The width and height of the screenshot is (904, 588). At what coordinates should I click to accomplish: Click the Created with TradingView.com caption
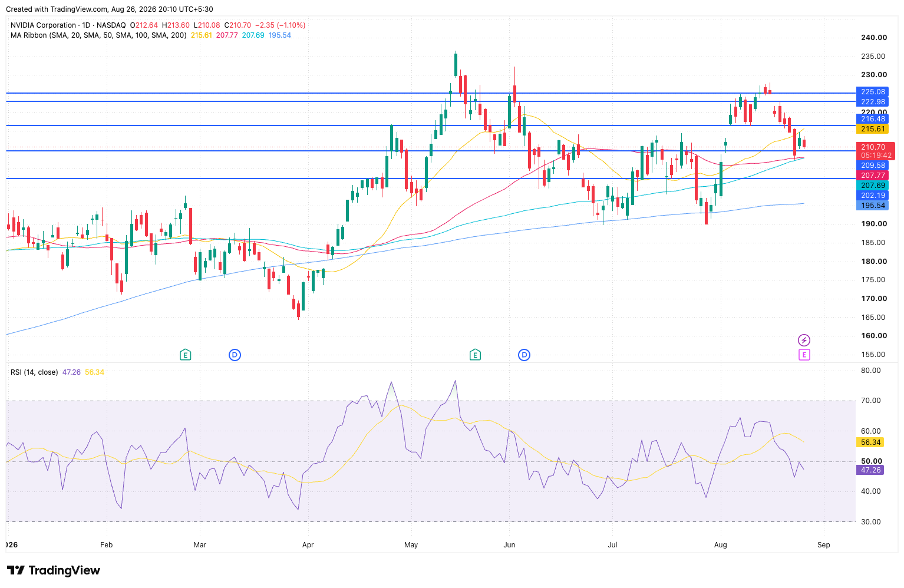pos(109,9)
